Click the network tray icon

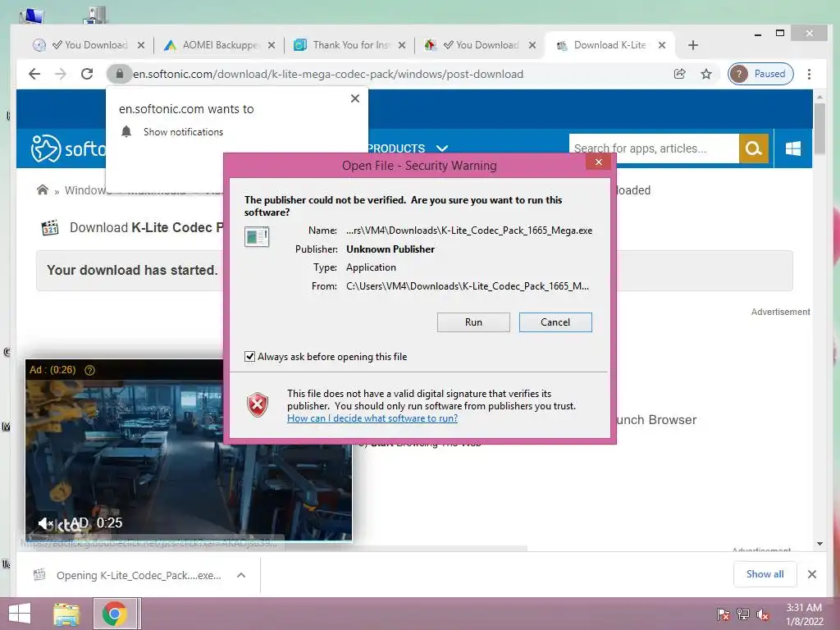[743, 614]
